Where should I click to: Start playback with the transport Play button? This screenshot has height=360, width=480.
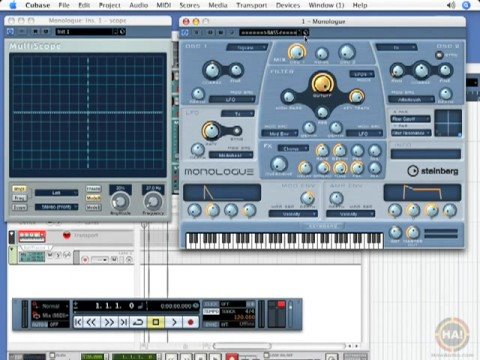click(174, 322)
